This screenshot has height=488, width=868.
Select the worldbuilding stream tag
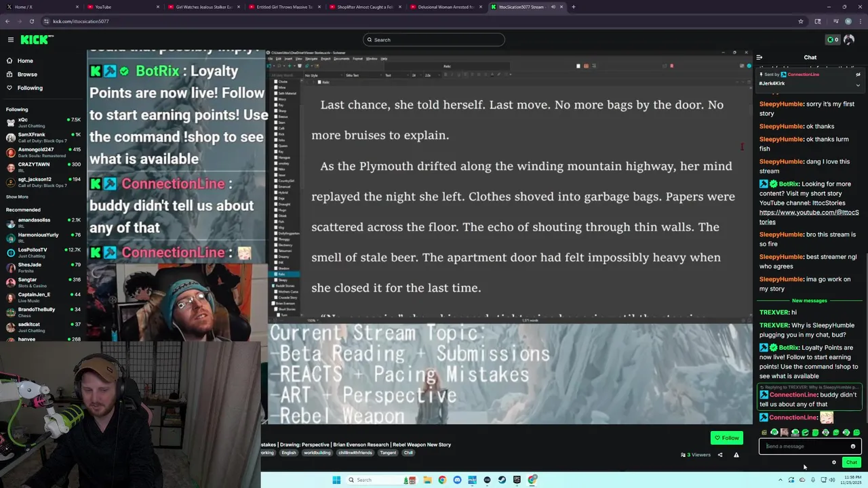tap(317, 453)
